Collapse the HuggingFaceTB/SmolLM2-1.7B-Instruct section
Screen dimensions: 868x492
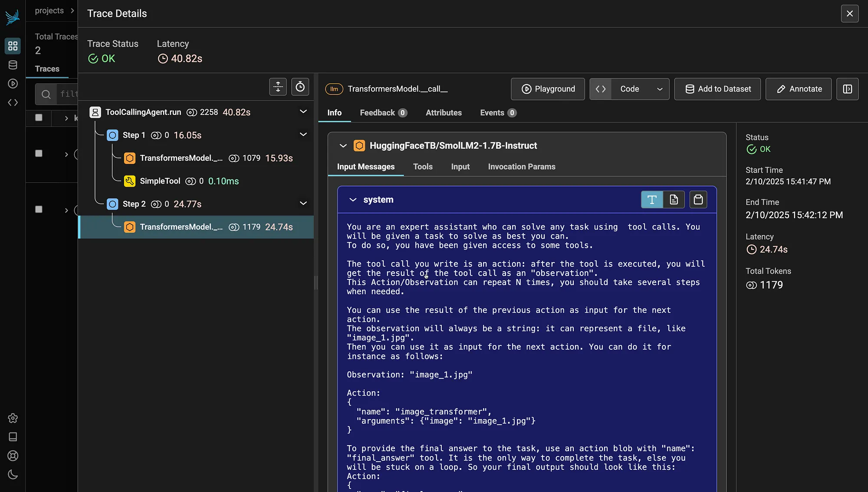click(x=343, y=146)
